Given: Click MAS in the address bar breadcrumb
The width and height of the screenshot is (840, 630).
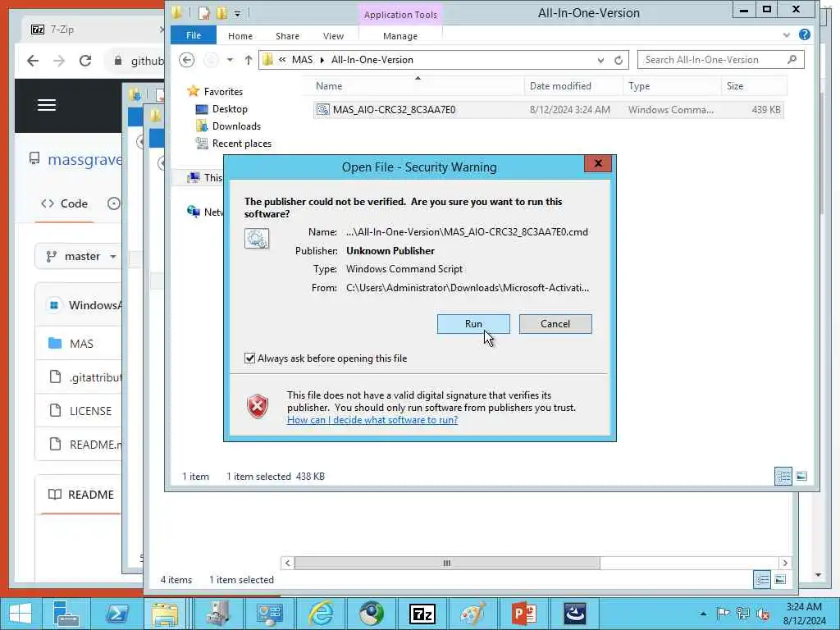Looking at the screenshot, I should coord(302,60).
